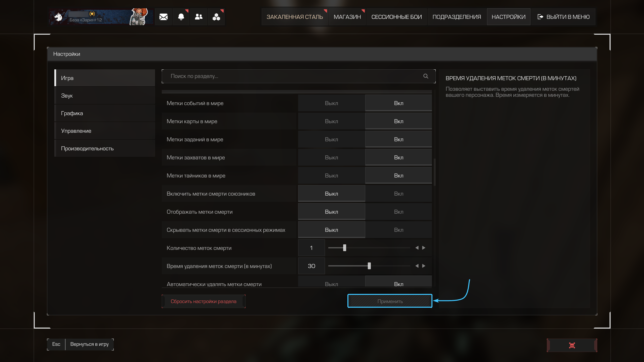Image resolution: width=644 pixels, height=362 pixels.
Task: Focus the Поиск по разделу search field
Action: (289, 76)
